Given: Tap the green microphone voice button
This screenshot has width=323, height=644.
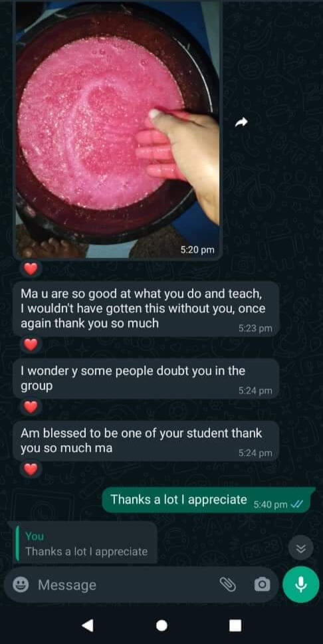Looking at the screenshot, I should [301, 584].
